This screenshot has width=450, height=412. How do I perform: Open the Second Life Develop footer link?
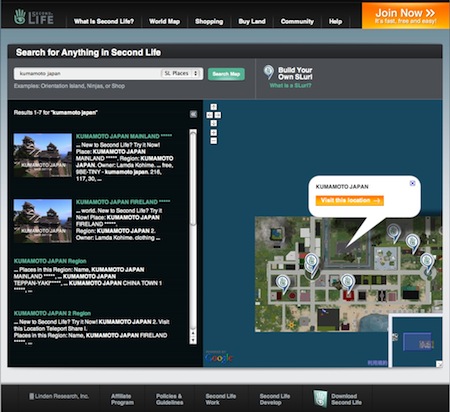coord(275,399)
